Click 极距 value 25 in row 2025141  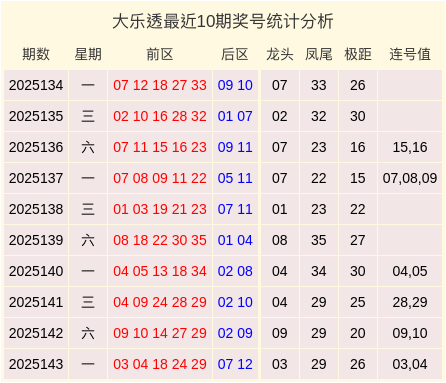click(x=358, y=302)
